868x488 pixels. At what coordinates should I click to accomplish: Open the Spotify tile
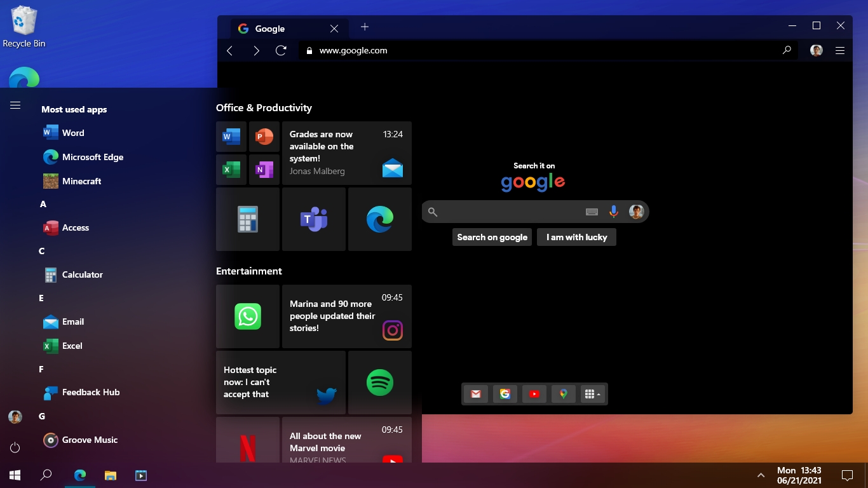380,383
